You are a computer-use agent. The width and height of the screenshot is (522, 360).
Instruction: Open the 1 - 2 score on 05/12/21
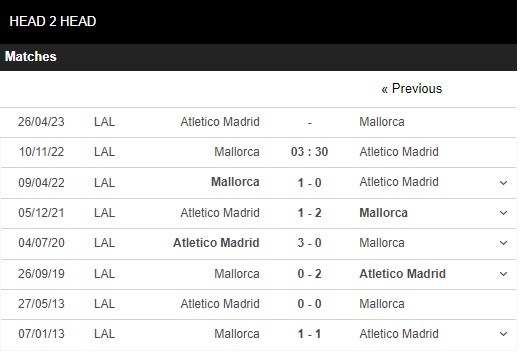click(x=309, y=213)
